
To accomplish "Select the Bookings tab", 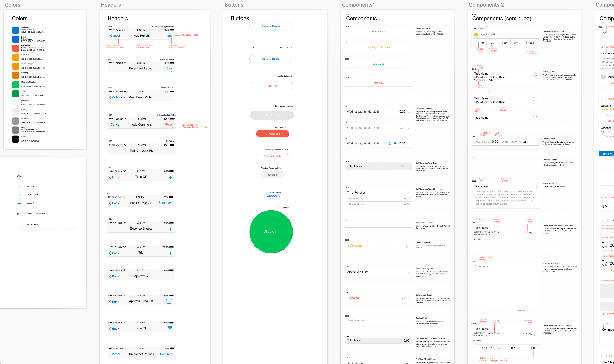I will (x=608, y=154).
